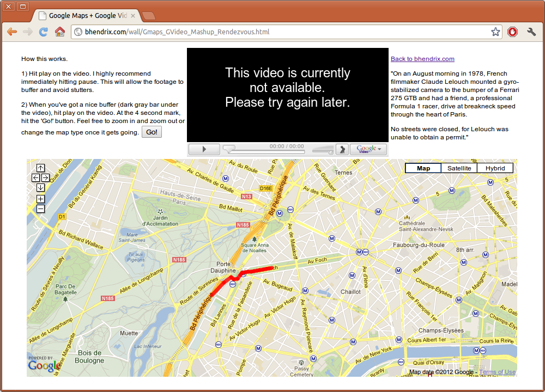Pan the map left with arrow
Viewport: 545px width, 392px height.
tap(35, 177)
